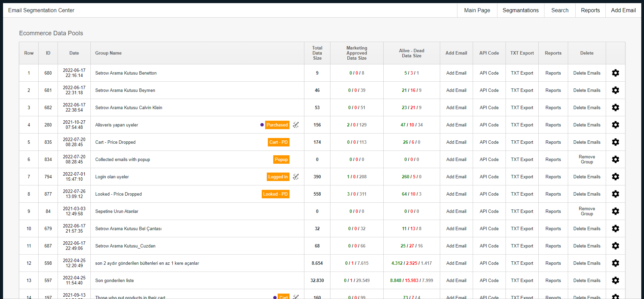Add Email to Setrow Arama Kutusu Benetton

pos(456,73)
